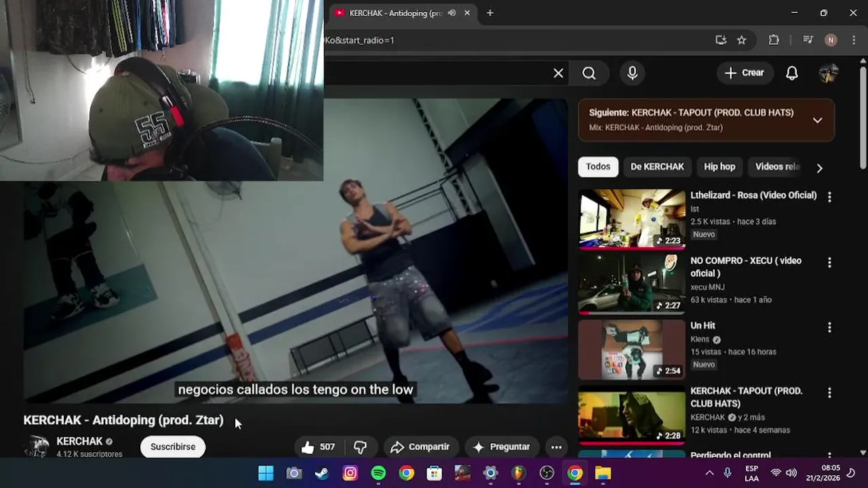Open KERCHAK - TAPOUT (PROD. CLUB HATS) title
868x488 pixels.
(746, 397)
